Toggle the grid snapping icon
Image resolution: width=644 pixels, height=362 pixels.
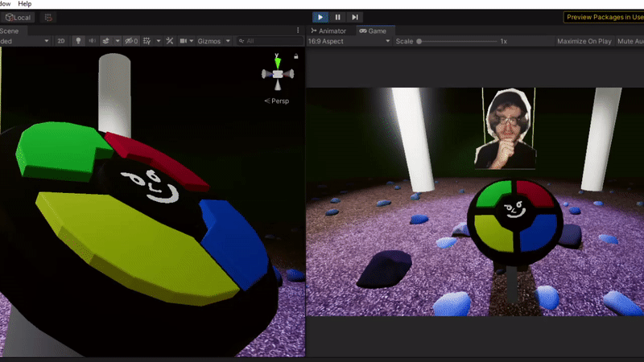(x=48, y=18)
